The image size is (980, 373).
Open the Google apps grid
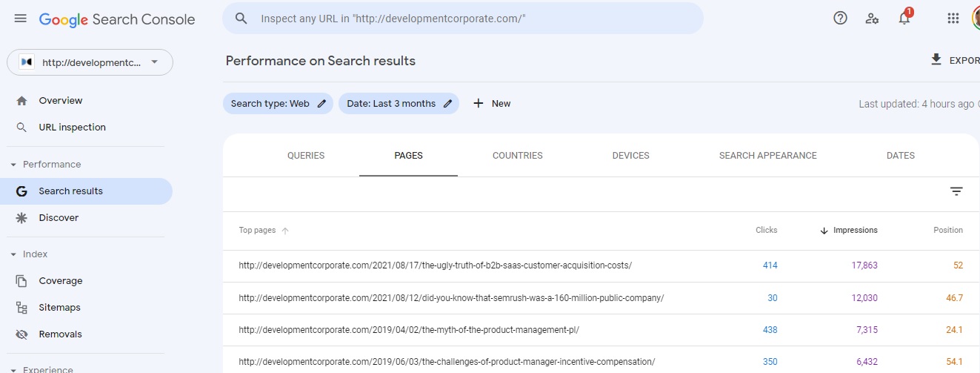click(953, 19)
